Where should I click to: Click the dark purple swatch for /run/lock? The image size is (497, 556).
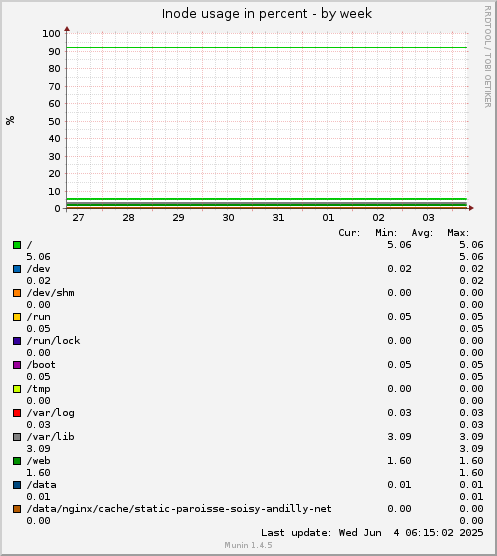(17, 341)
